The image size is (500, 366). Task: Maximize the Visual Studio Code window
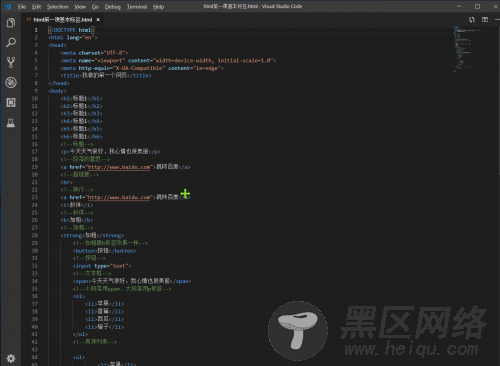tap(477, 6)
